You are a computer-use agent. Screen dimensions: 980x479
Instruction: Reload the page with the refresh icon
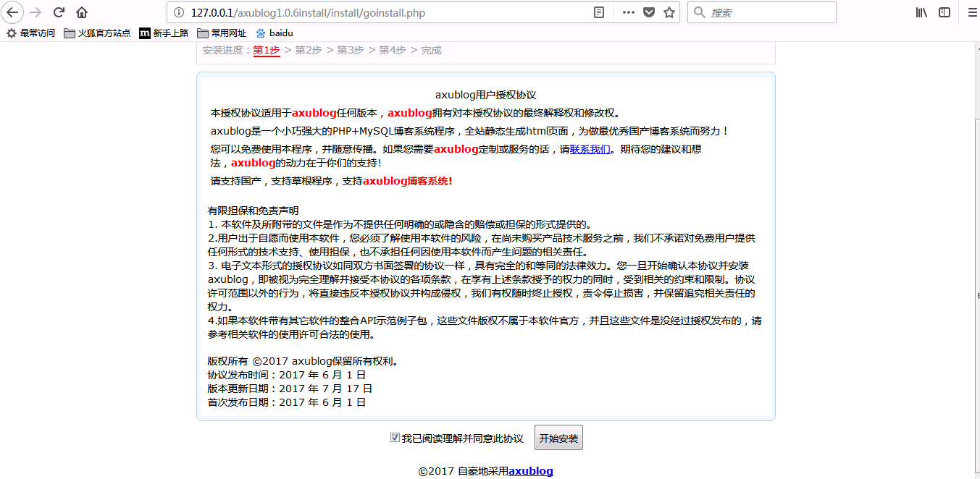click(59, 12)
